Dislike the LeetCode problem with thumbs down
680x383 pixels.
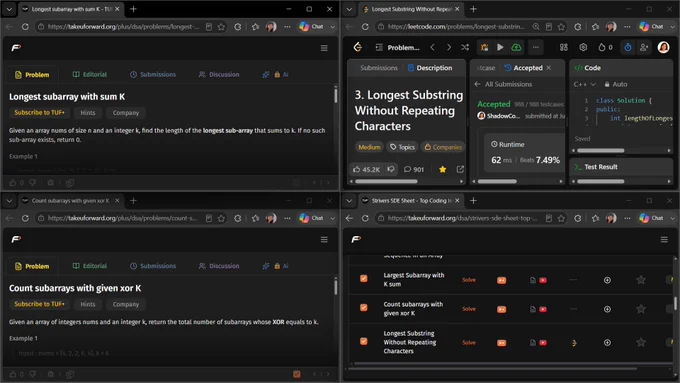click(391, 169)
